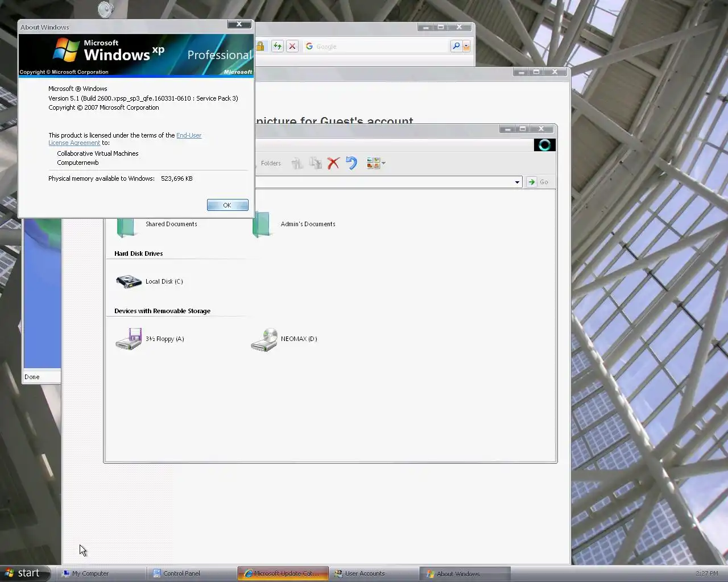Switch to About Windows taskbar button
The image size is (728, 582).
[x=465, y=573]
